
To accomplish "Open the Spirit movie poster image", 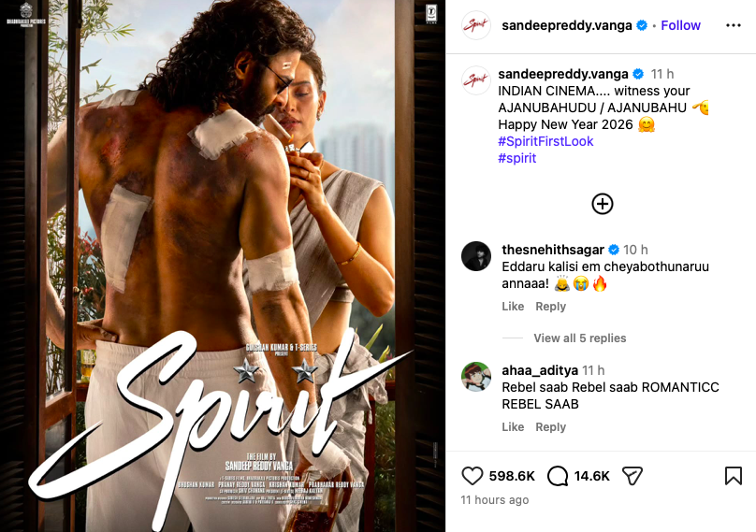I will tap(223, 266).
